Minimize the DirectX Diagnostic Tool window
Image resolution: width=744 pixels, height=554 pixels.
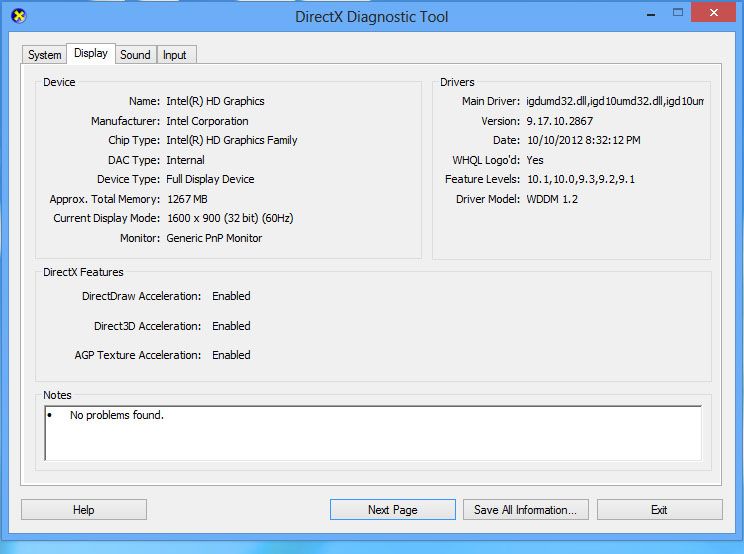pos(651,14)
